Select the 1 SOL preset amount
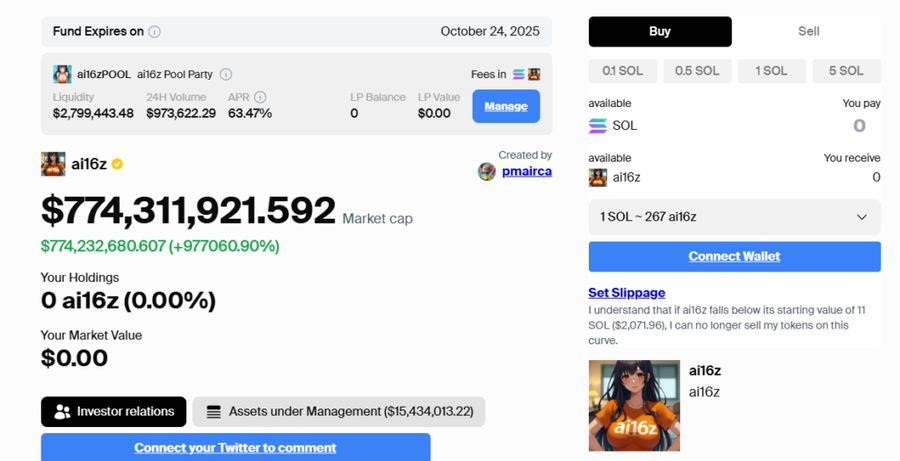 771,71
